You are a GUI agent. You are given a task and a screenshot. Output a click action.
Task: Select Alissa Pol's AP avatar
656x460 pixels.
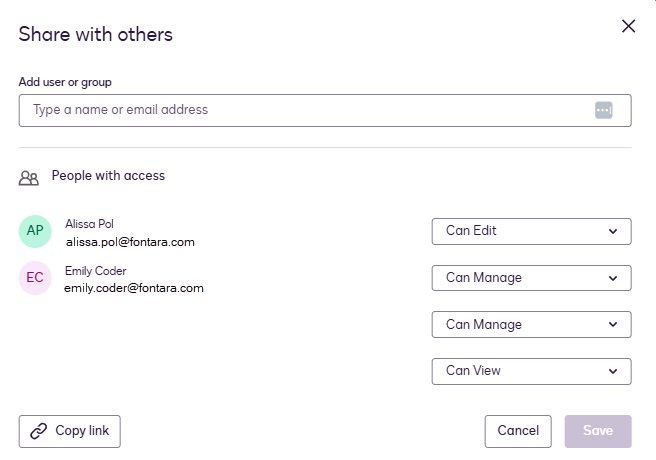click(x=35, y=231)
